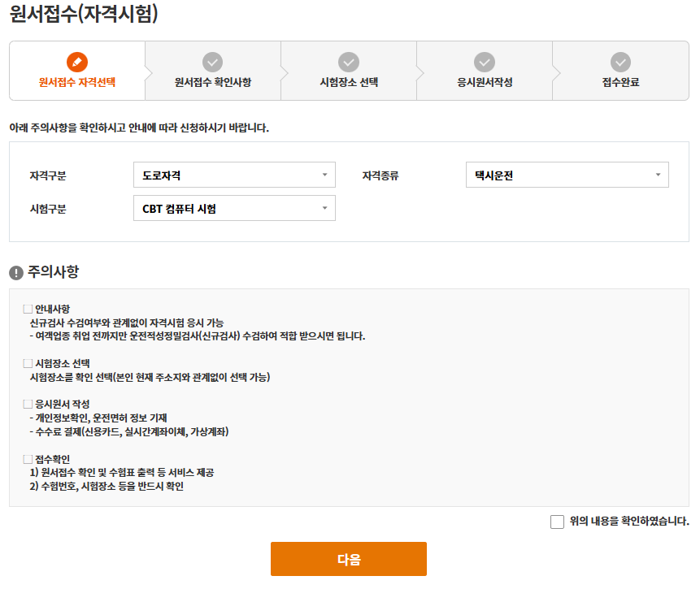Click the checkmark icon above 응시원서작성
The image size is (700, 589).
485,62
